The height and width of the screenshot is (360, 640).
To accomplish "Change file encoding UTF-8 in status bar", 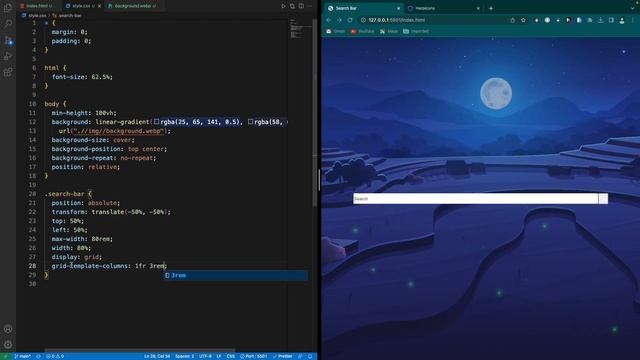I will click(x=205, y=356).
